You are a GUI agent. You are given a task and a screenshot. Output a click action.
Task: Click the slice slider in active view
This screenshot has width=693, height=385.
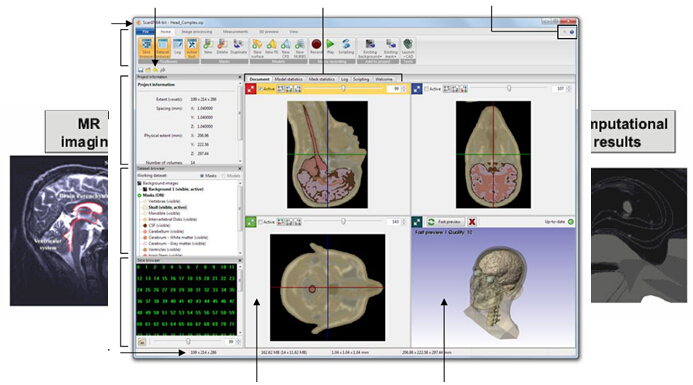coord(343,88)
